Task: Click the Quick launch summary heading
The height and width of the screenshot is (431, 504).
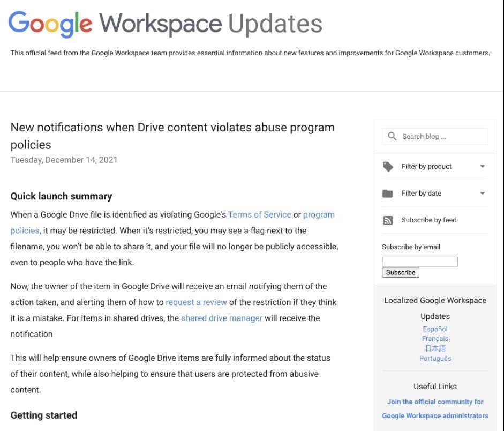Action: (x=61, y=196)
